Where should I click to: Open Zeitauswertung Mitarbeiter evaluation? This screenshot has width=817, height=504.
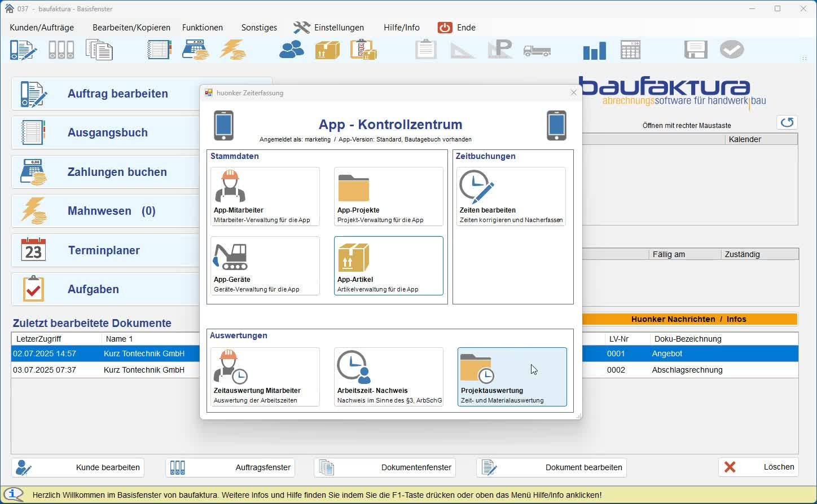(265, 377)
